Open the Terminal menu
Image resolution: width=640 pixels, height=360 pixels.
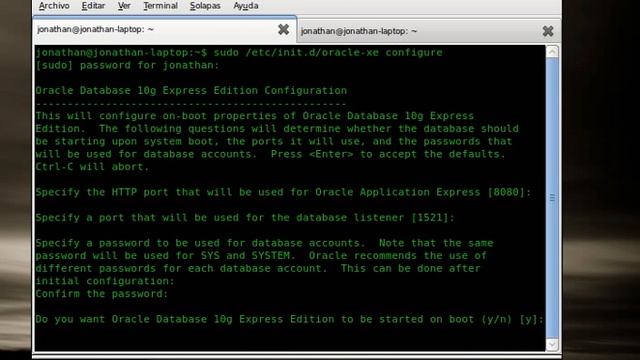(x=160, y=6)
